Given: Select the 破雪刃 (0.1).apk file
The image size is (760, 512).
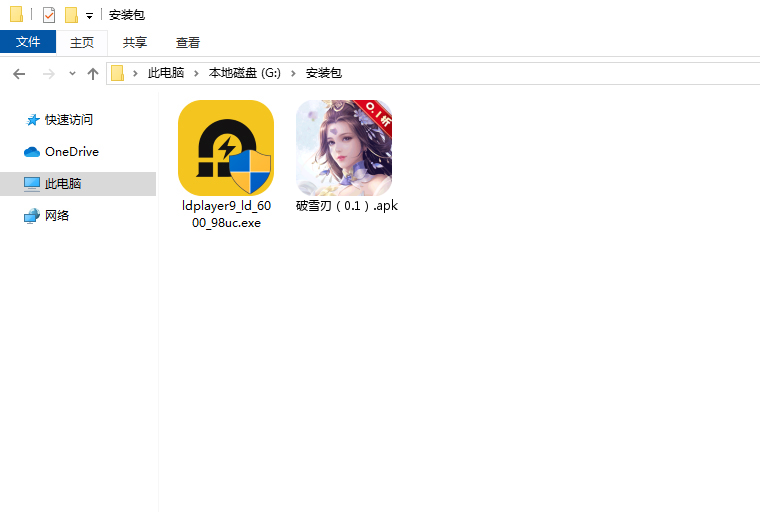Looking at the screenshot, I should (344, 148).
